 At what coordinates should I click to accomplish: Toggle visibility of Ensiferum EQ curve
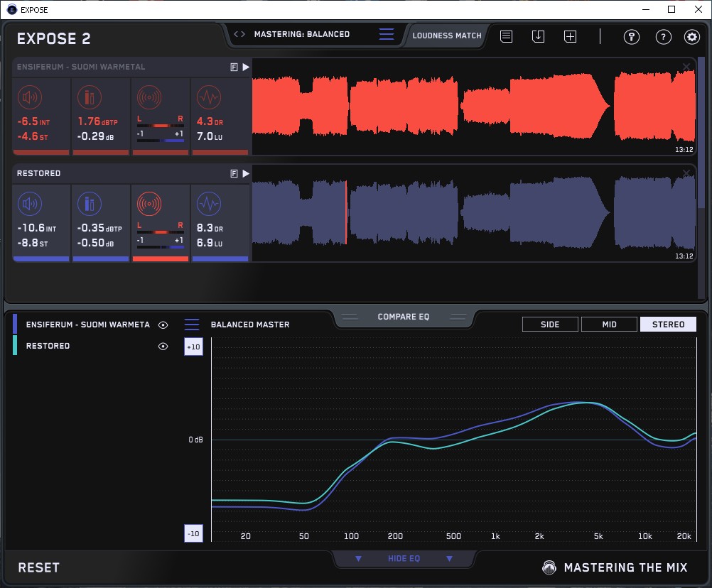point(163,325)
